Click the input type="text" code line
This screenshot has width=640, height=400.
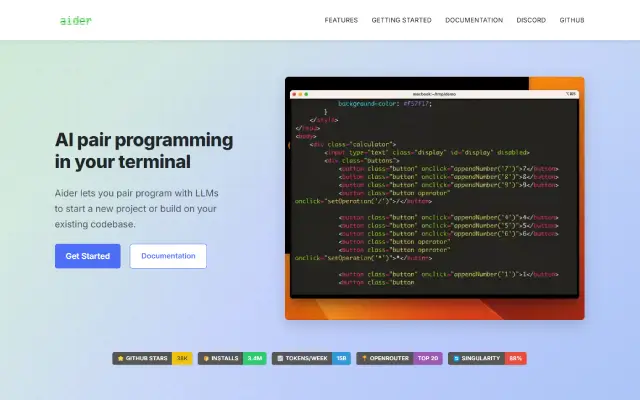point(427,152)
